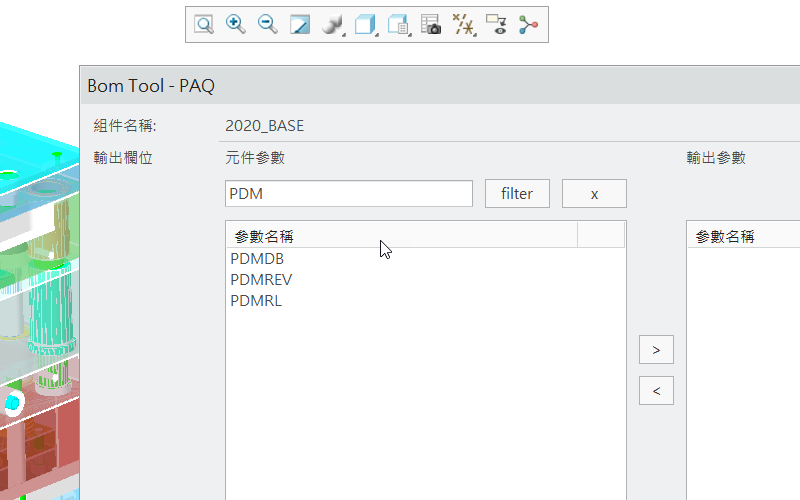Click the Zoom In magnifier icon

[x=236, y=25]
